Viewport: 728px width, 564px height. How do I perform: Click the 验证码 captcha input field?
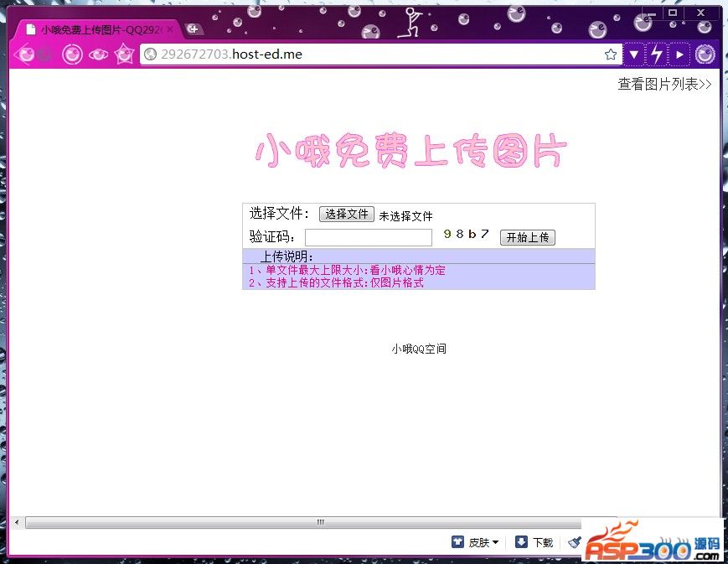pyautogui.click(x=368, y=237)
